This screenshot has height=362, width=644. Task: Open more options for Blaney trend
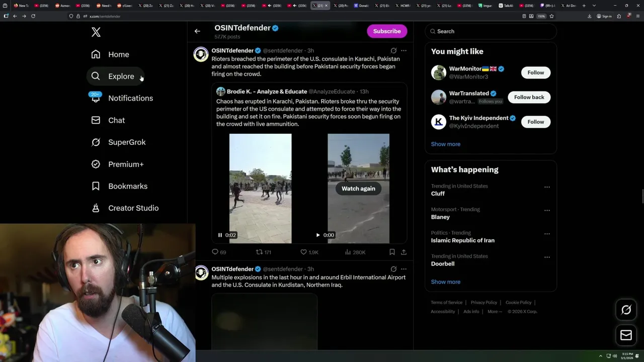(x=547, y=210)
